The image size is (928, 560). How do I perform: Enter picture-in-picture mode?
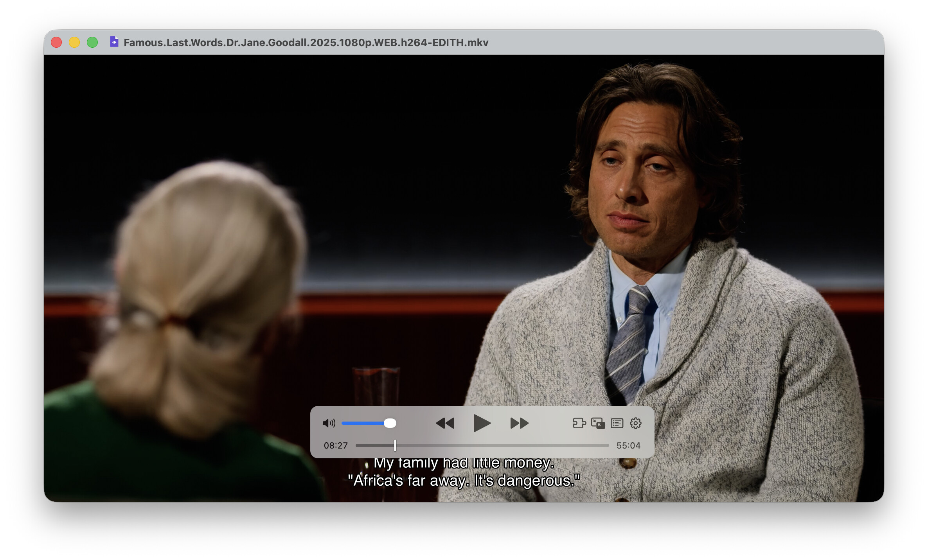coord(598,423)
